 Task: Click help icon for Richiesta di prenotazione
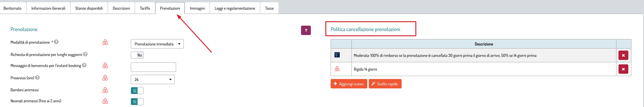(85, 54)
